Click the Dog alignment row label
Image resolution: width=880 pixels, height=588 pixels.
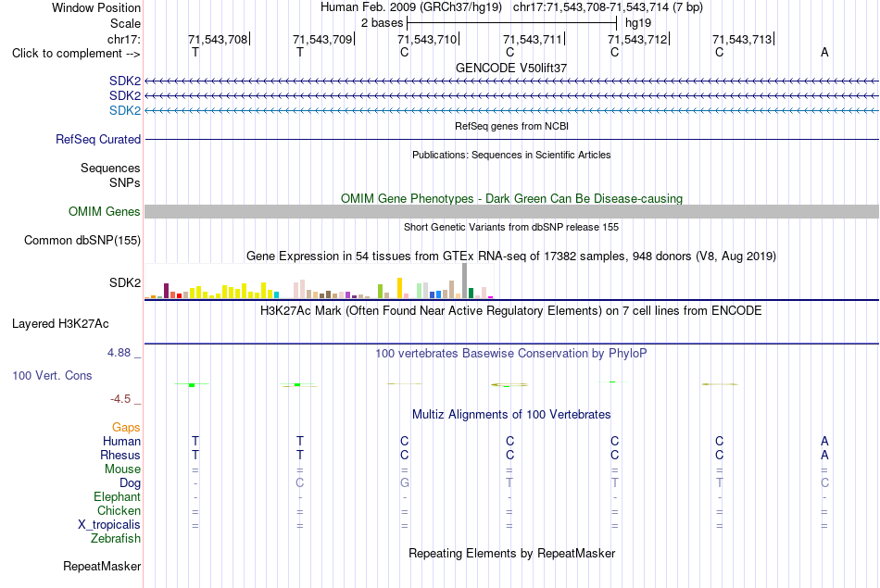[130, 483]
